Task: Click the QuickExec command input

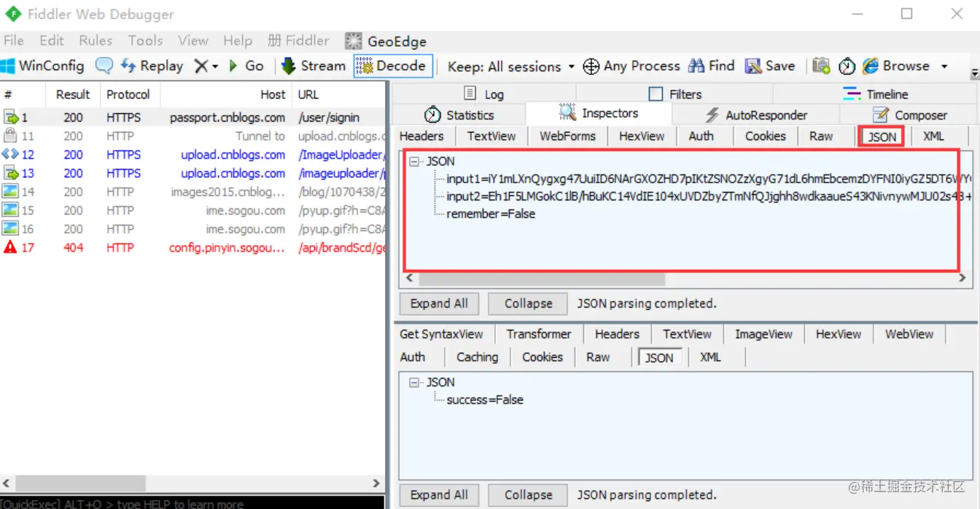Action: pyautogui.click(x=192, y=503)
